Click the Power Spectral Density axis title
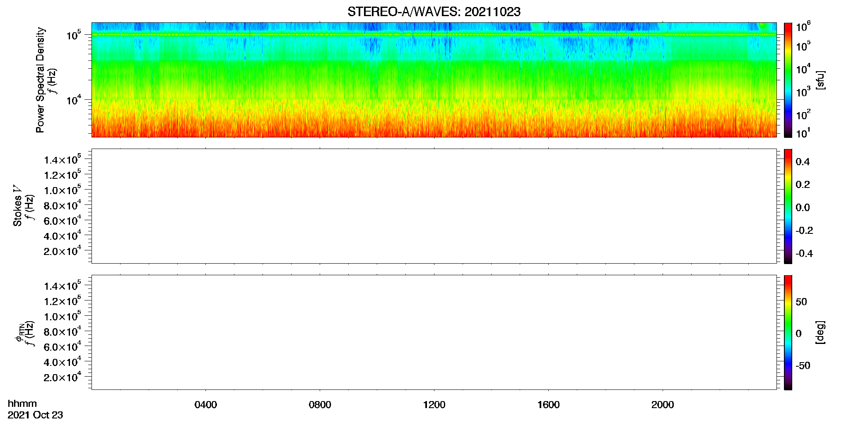This screenshot has height=447, width=868. (x=40, y=80)
